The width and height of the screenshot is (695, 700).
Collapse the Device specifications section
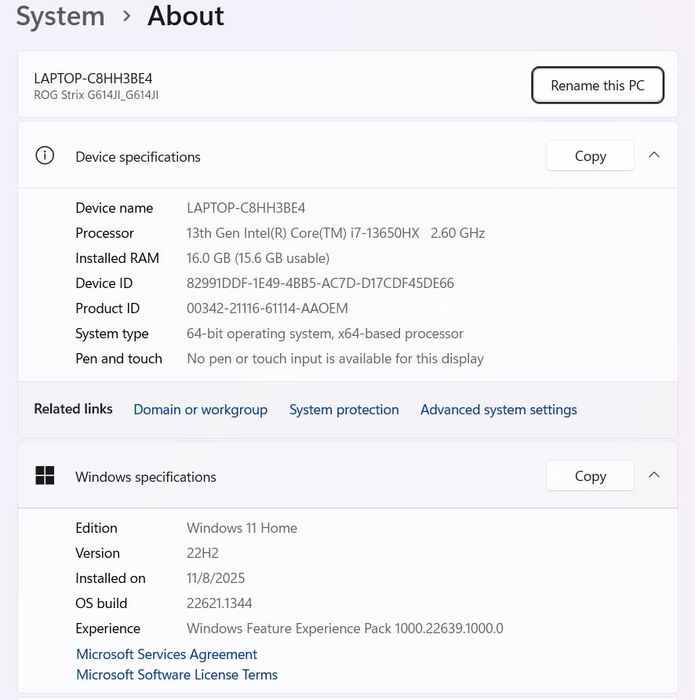(654, 155)
